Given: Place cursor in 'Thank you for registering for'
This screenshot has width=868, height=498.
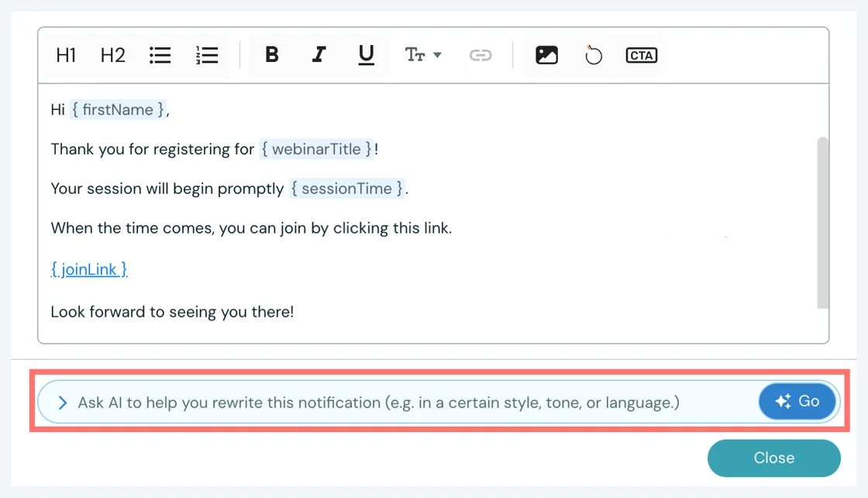Looking at the screenshot, I should [152, 149].
